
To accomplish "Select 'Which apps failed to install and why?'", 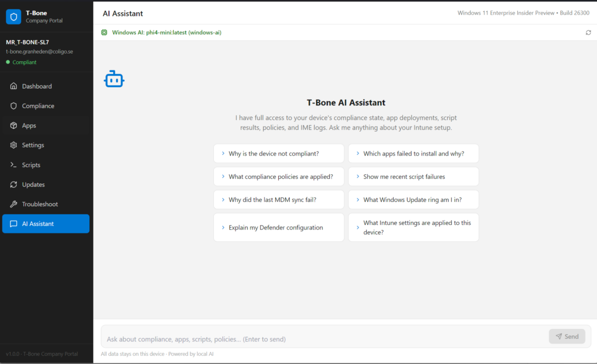I will click(413, 154).
